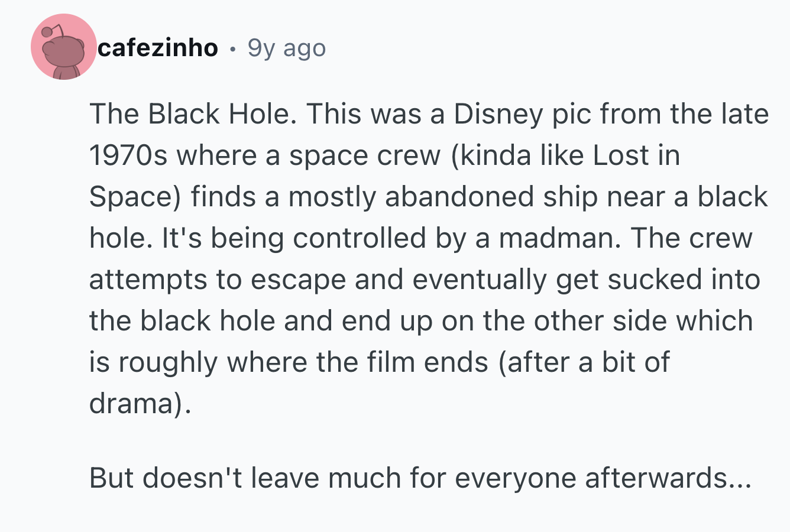Click the word 'Disney' in the comment
This screenshot has width=790, height=532.
(x=498, y=115)
